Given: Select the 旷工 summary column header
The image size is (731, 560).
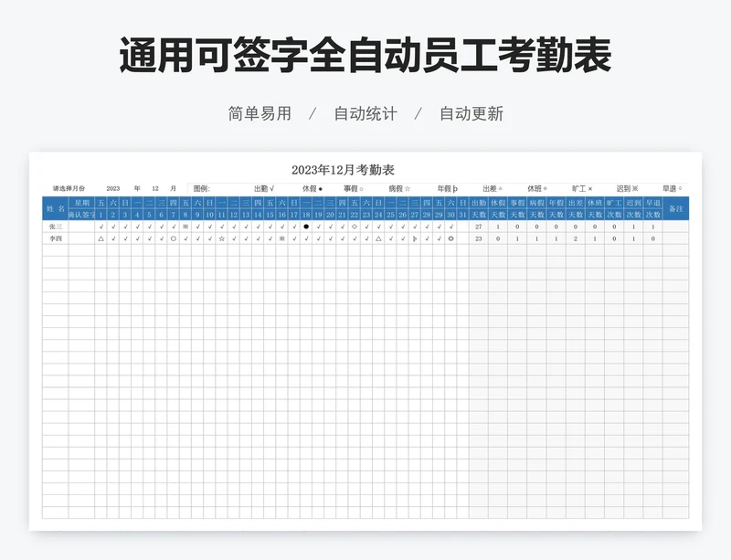Looking at the screenshot, I should pos(614,209).
